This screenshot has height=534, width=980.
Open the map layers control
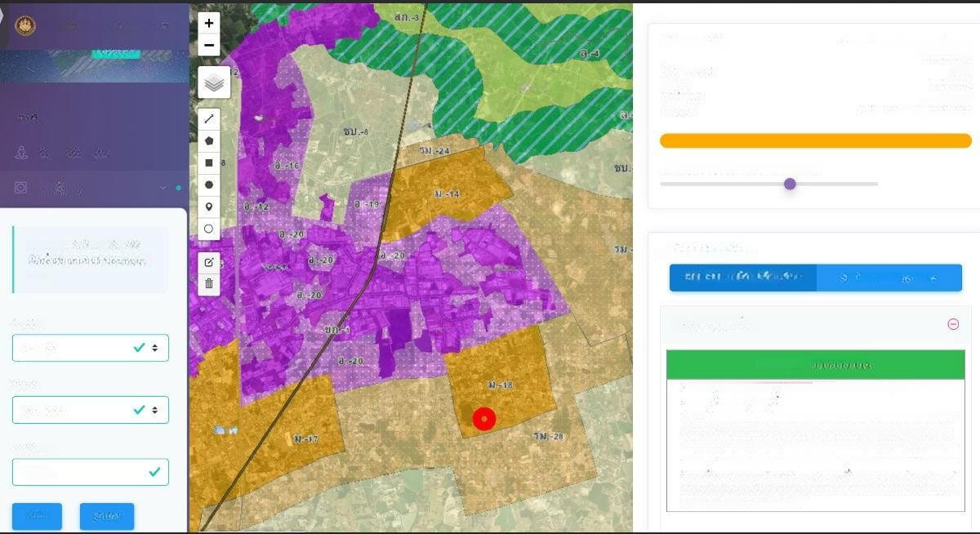tap(213, 82)
